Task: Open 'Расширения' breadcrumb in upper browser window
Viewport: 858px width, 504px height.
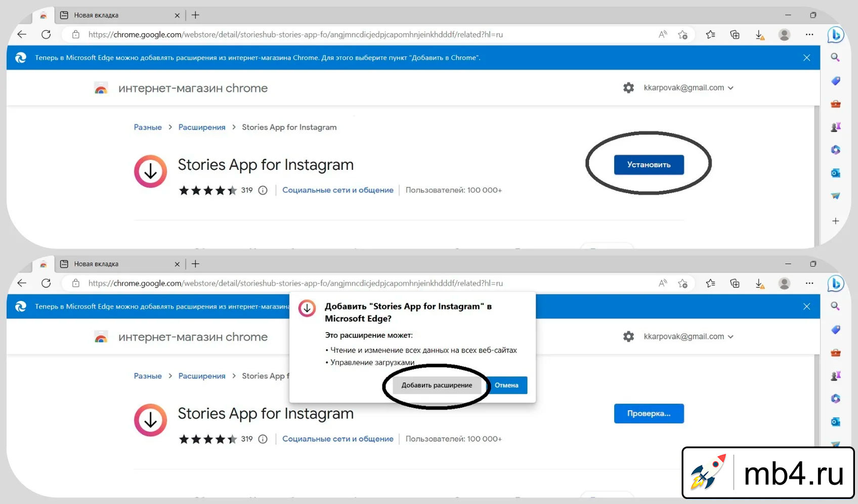Action: (x=202, y=127)
